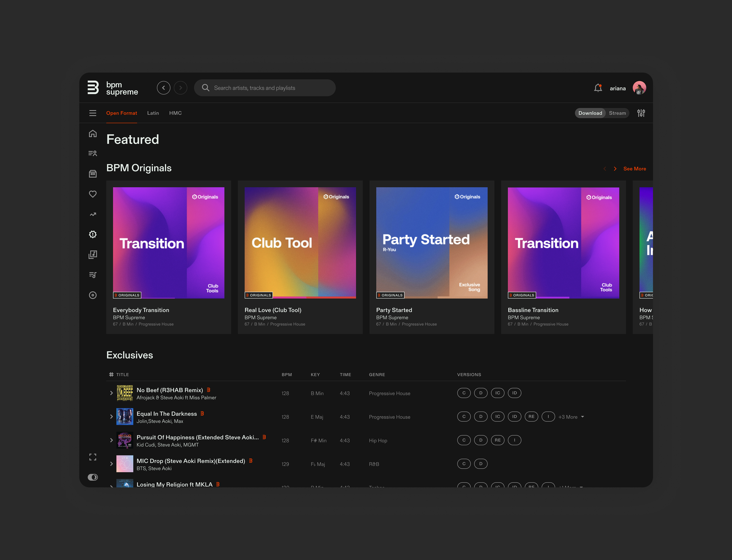This screenshot has width=732, height=560.
Task: Expand the Pursuit Of Happiness track row
Action: pos(111,440)
